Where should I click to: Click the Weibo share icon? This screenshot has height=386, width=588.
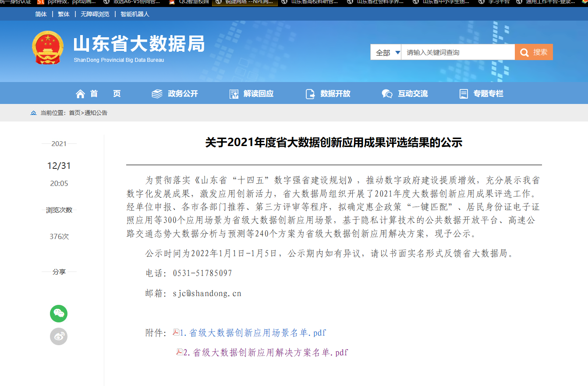[x=59, y=336]
